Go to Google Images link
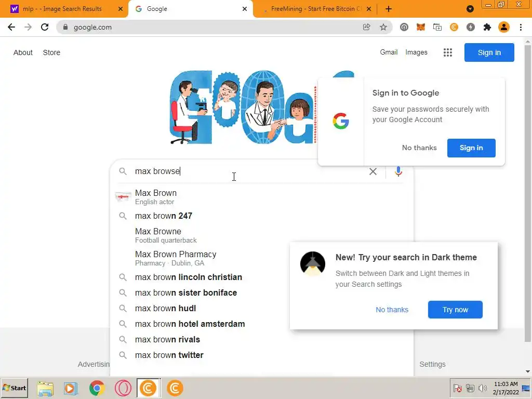 [x=416, y=52]
